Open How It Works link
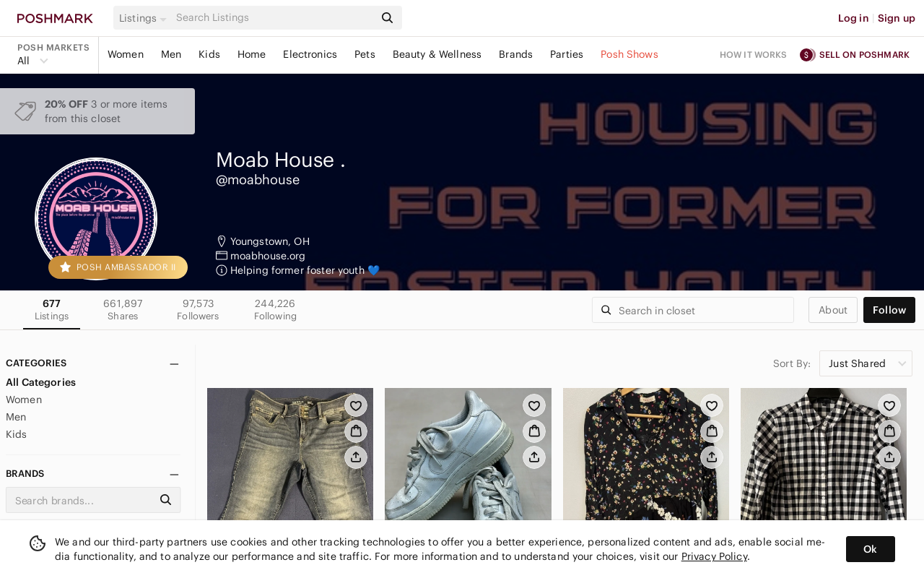The image size is (924, 578). point(753,55)
